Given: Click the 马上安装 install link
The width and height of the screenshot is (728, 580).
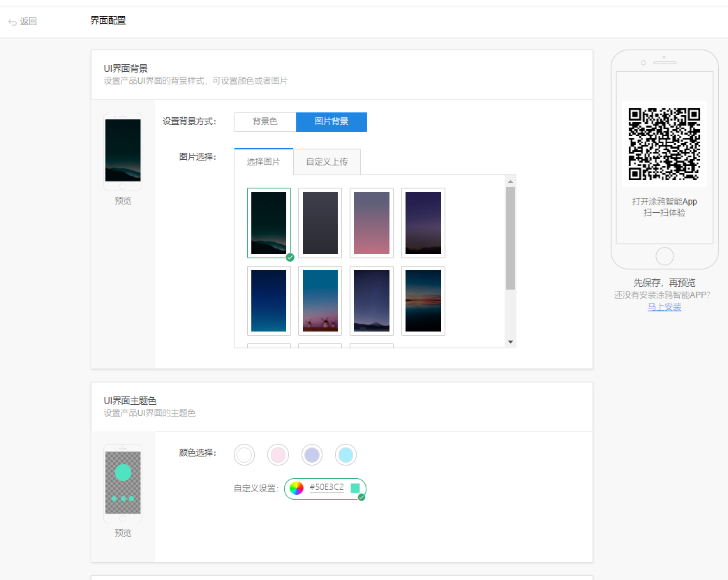Looking at the screenshot, I should click(x=664, y=306).
